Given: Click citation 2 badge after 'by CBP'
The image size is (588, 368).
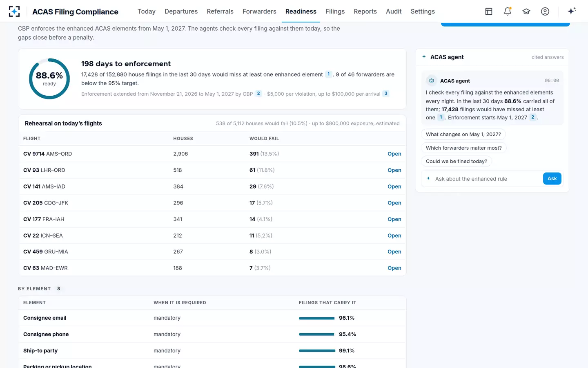Looking at the screenshot, I should tap(258, 93).
